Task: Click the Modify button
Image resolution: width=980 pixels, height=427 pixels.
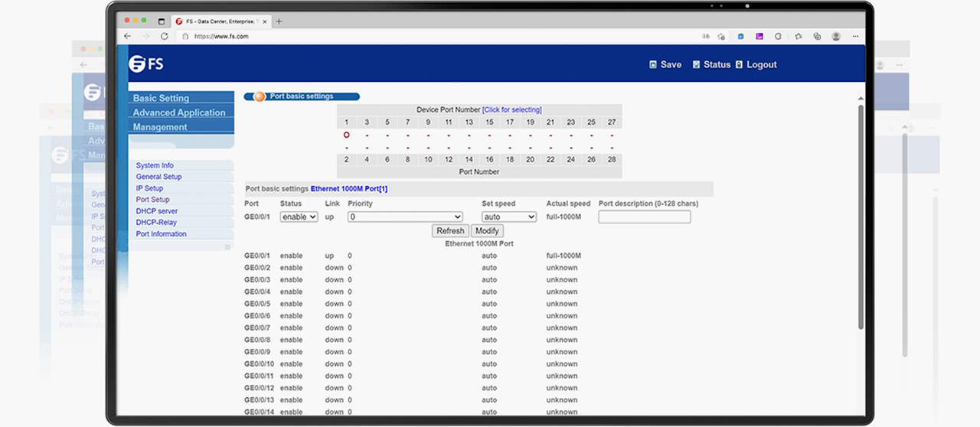Action: click(x=487, y=230)
